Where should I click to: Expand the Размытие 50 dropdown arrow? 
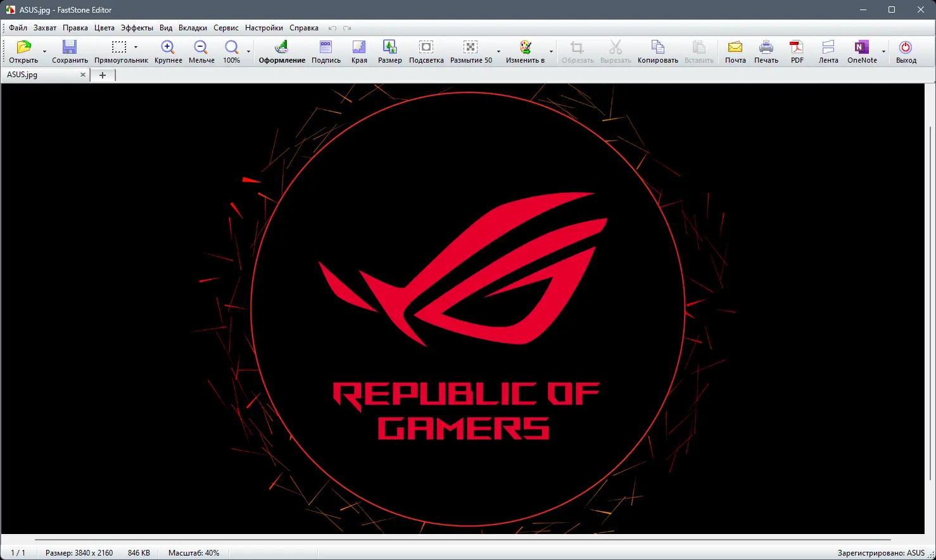[x=498, y=51]
